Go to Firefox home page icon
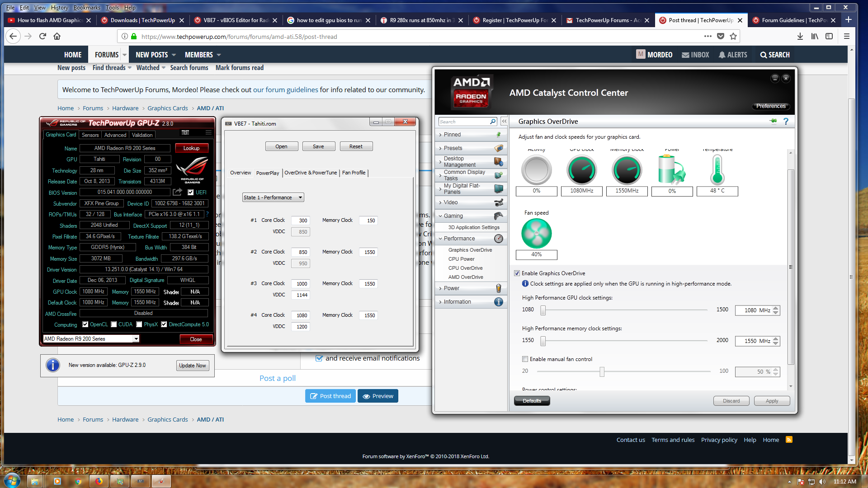 tap(57, 36)
